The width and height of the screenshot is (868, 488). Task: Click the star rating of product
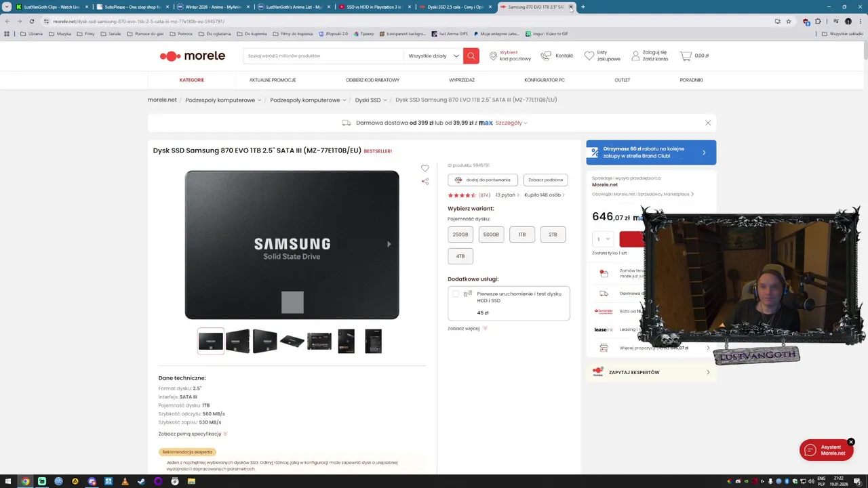click(461, 195)
